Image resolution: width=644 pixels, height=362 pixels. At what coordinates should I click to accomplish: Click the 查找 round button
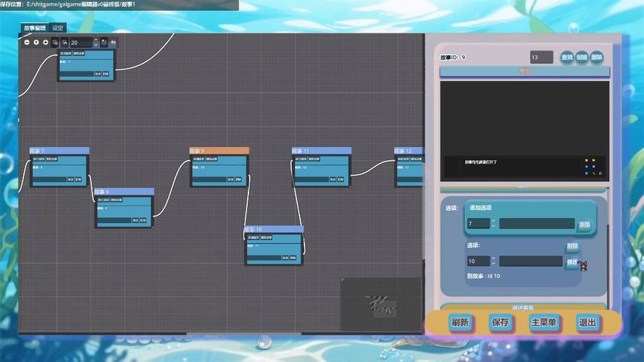(x=566, y=57)
